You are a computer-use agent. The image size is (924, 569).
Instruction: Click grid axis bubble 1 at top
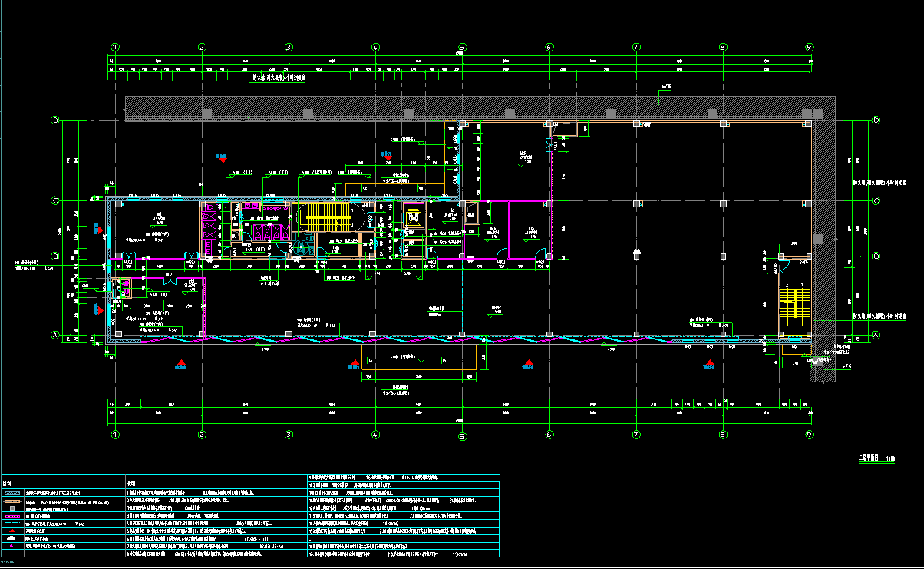[x=115, y=47]
